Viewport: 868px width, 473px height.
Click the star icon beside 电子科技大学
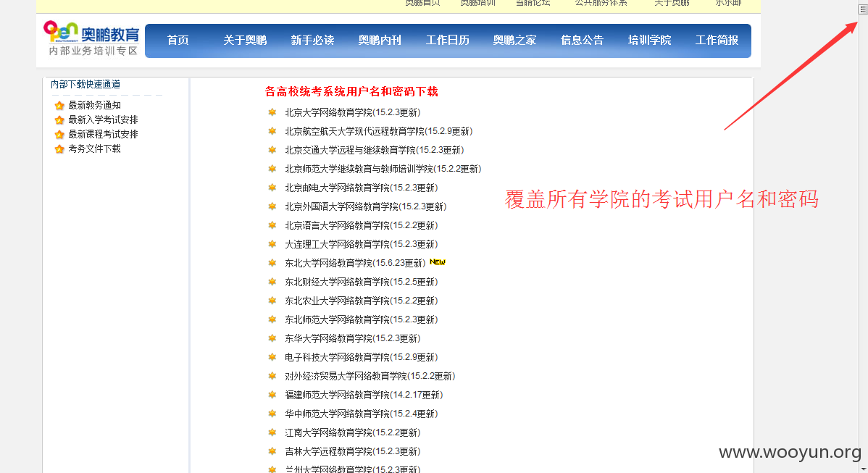[272, 357]
